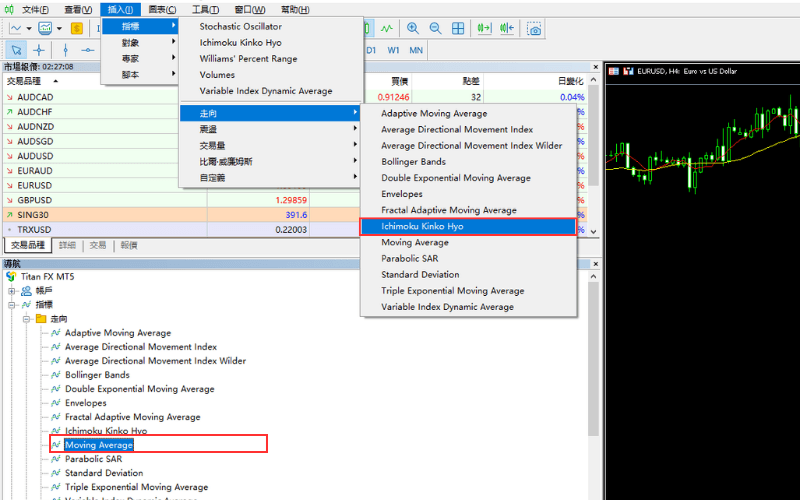Choose Ichimoku Kinko Hyo from trend submenu
This screenshot has width=800, height=500.
[x=468, y=226]
